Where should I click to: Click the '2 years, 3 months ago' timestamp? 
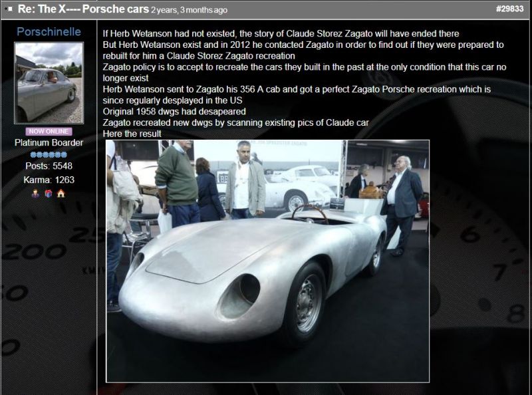(x=189, y=10)
